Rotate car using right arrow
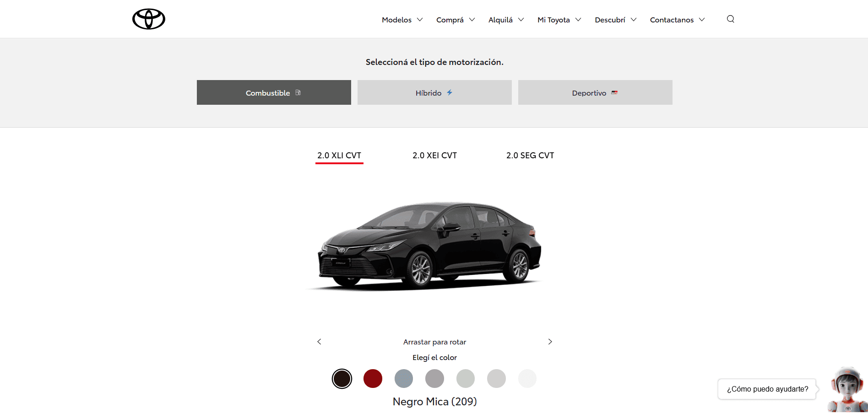 [550, 342]
